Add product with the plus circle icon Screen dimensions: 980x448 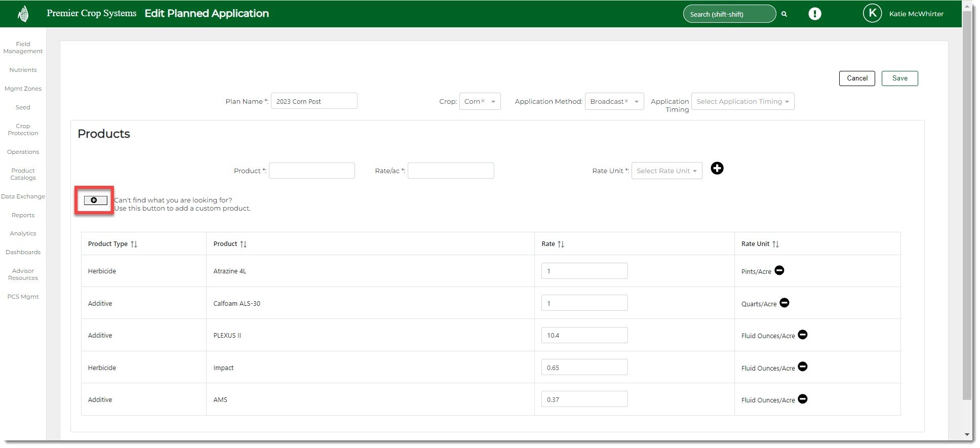click(717, 169)
